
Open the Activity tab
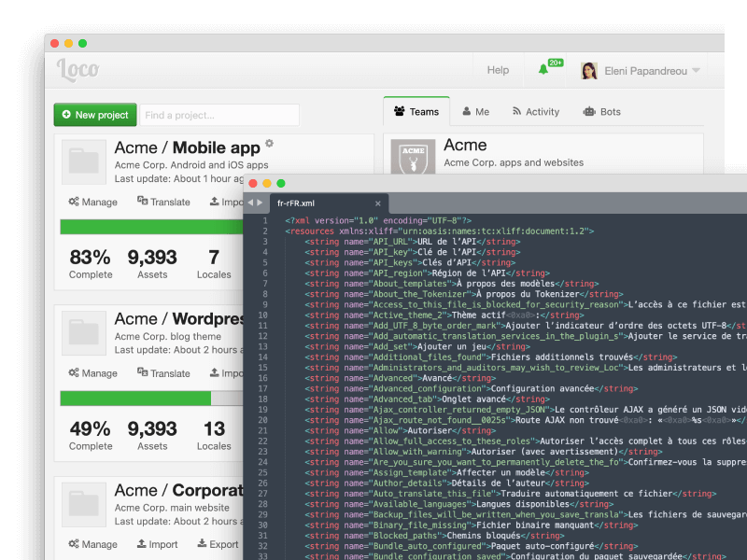[535, 112]
